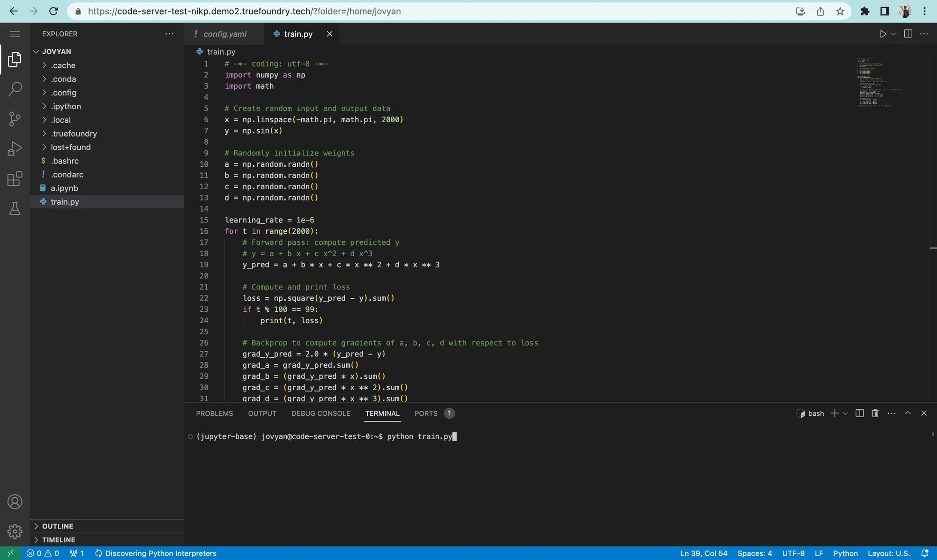The height and width of the screenshot is (560, 937).
Task: Open the Search view in activity bar
Action: coord(15,89)
